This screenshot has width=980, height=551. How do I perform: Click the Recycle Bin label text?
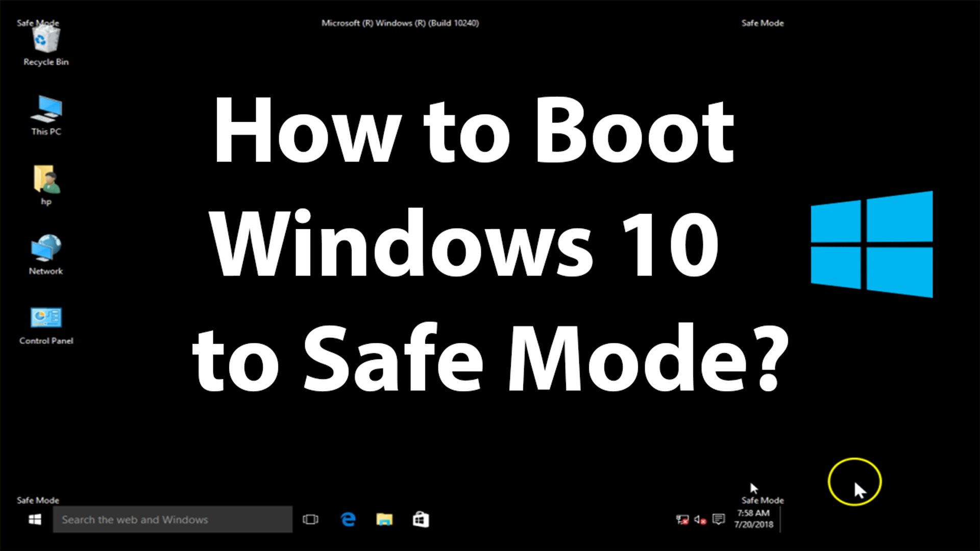coord(46,62)
